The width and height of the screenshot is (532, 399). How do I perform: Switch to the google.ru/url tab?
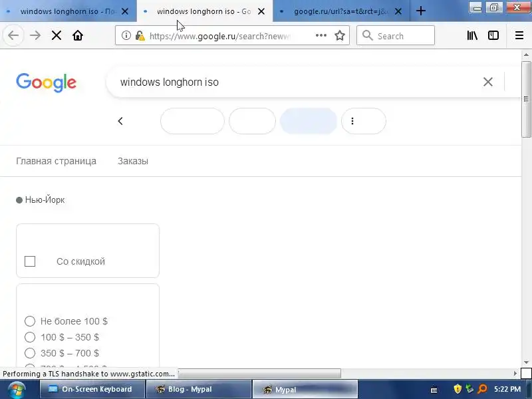(x=341, y=11)
